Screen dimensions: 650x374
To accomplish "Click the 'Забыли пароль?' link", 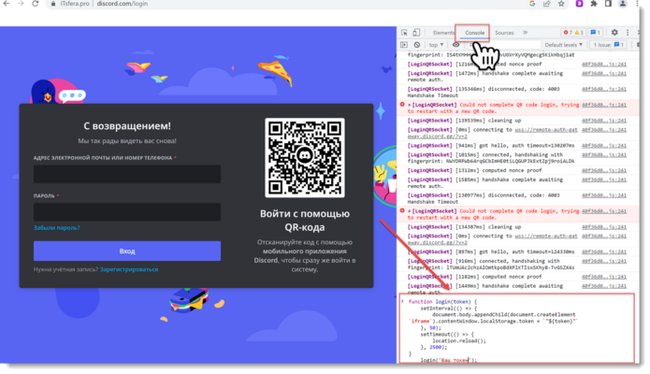I will pyautogui.click(x=57, y=228).
